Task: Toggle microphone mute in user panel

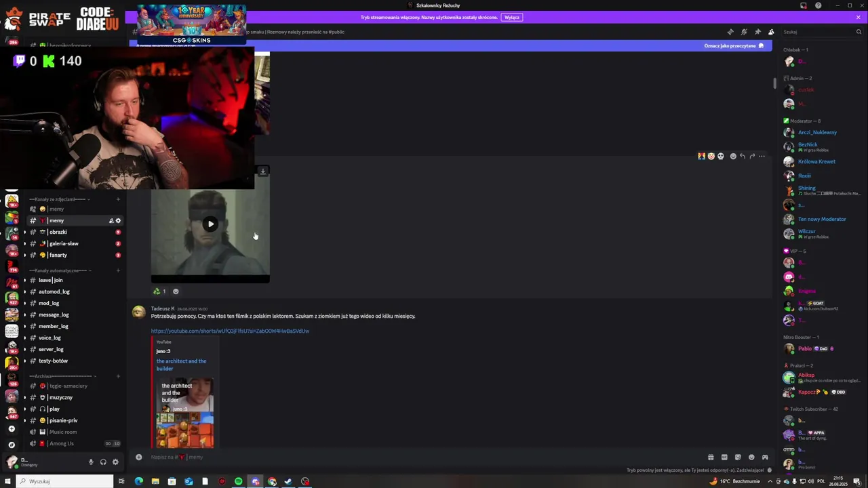Action: point(91,462)
